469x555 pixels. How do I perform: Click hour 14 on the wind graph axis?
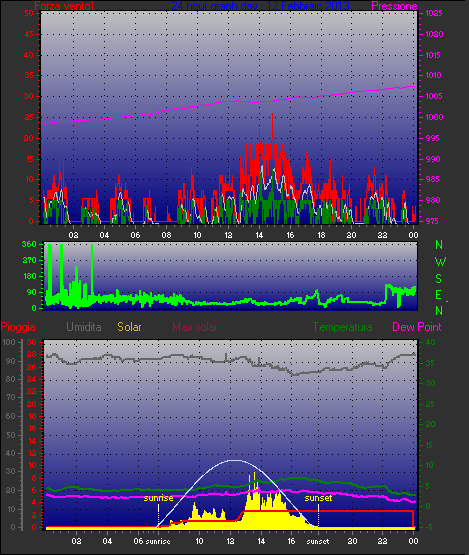point(259,235)
